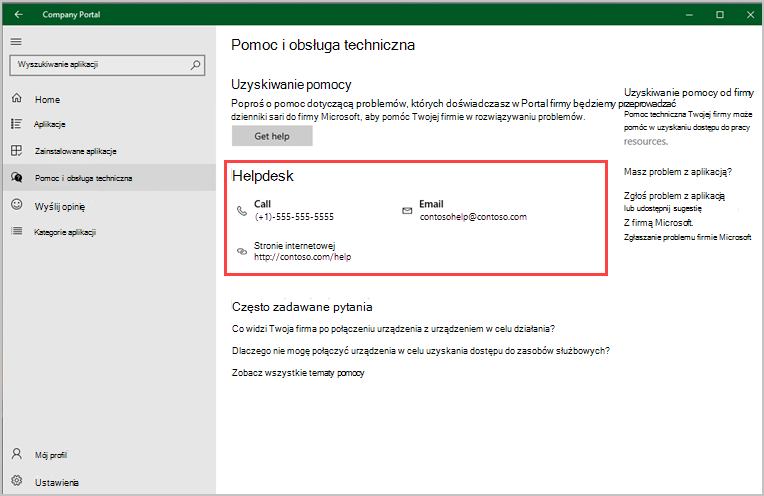Click the back arrow in title bar

click(x=19, y=15)
